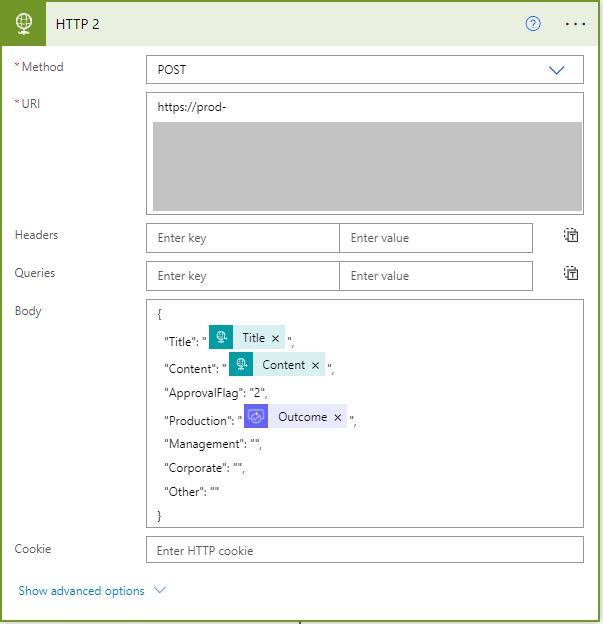The image size is (603, 624).
Task: Switch Headers to text mode icon
Action: pos(571,236)
